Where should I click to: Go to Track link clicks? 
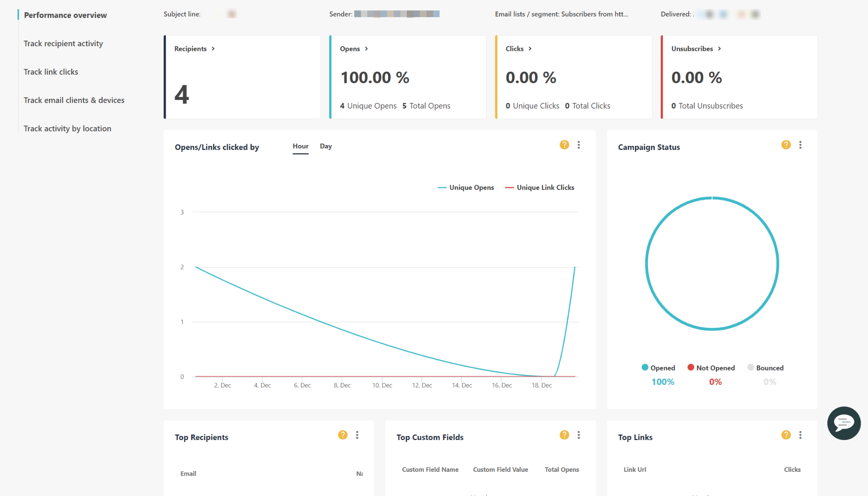[51, 72]
